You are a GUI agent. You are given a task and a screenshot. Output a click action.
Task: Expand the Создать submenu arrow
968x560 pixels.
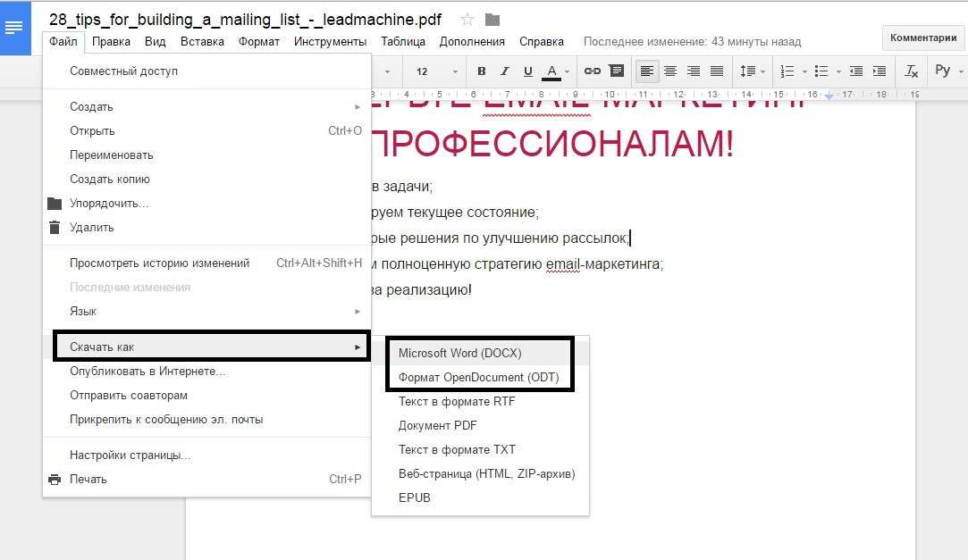coord(357,106)
